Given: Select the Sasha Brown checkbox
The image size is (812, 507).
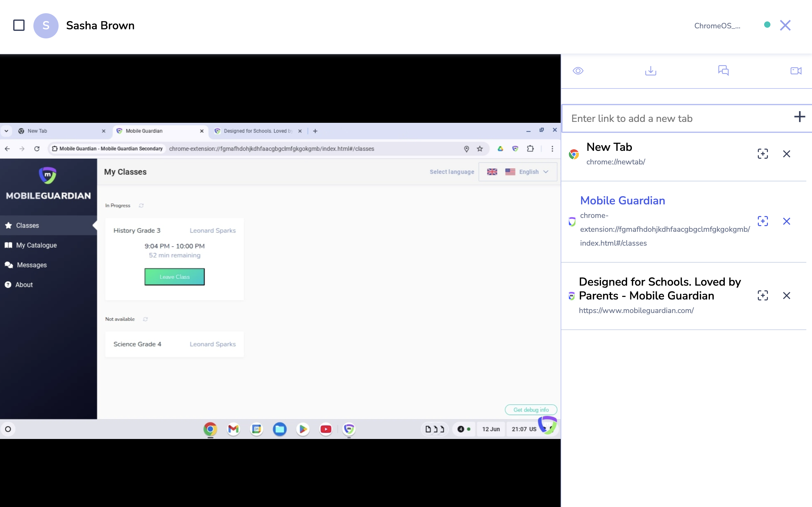Looking at the screenshot, I should tap(19, 26).
